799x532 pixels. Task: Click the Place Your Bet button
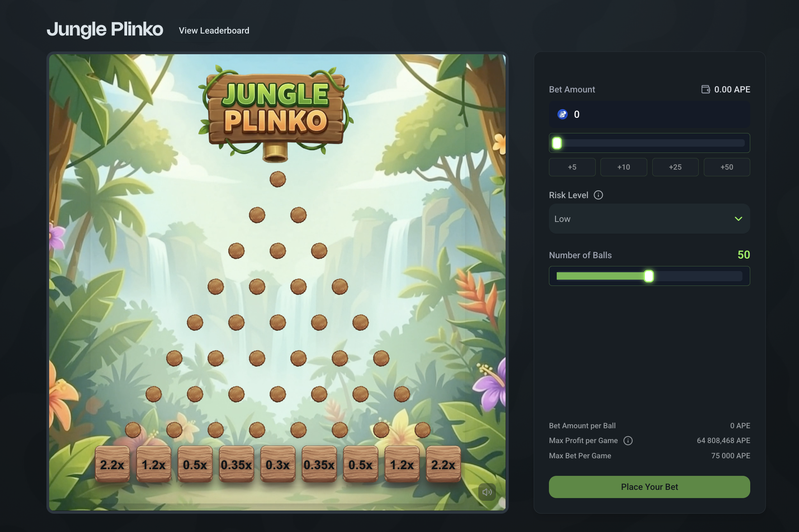coord(649,487)
